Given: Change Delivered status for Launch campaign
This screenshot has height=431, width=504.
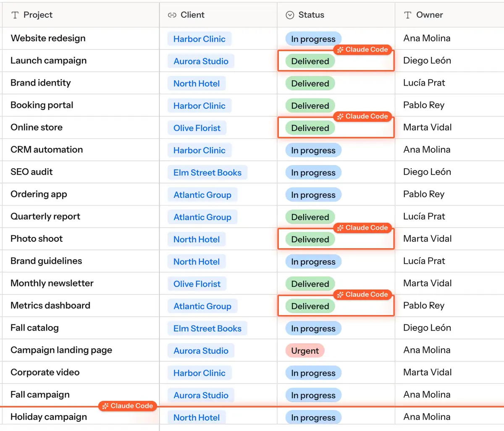Looking at the screenshot, I should [x=310, y=61].
